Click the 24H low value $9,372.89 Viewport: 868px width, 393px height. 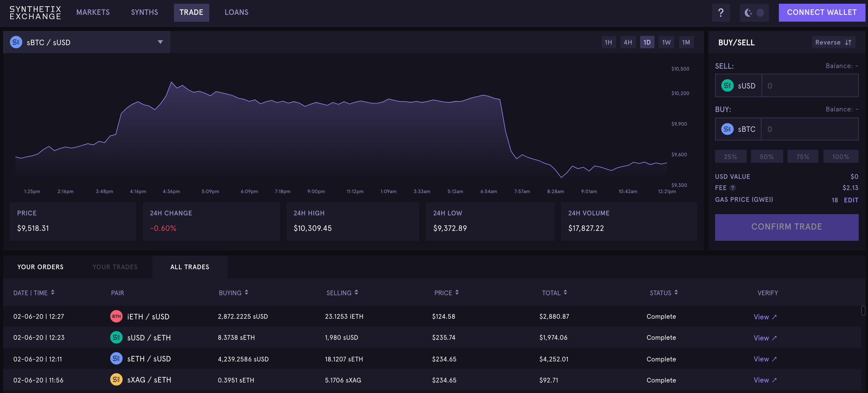(450, 228)
